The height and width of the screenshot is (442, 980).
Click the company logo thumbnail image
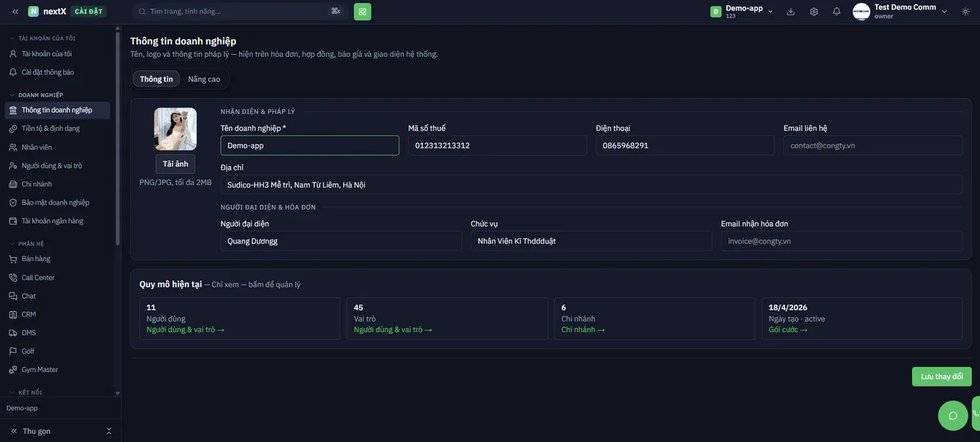coord(175,129)
